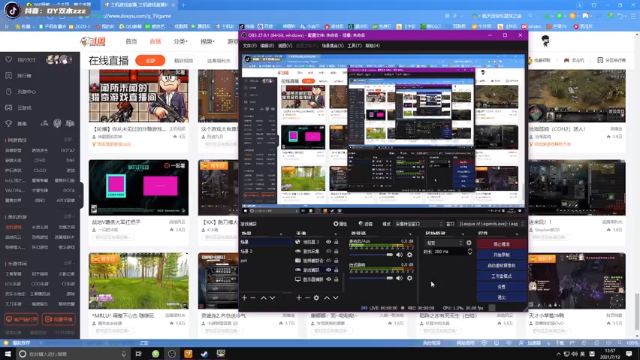Open the 工具(T) menu in OBS
This screenshot has height=360, width=640.
[355, 46]
